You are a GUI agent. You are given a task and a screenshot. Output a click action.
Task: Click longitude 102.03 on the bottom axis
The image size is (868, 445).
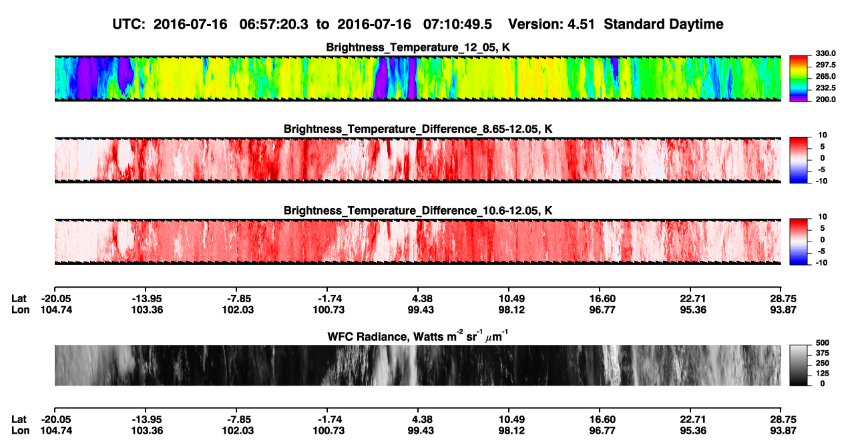pos(237,430)
